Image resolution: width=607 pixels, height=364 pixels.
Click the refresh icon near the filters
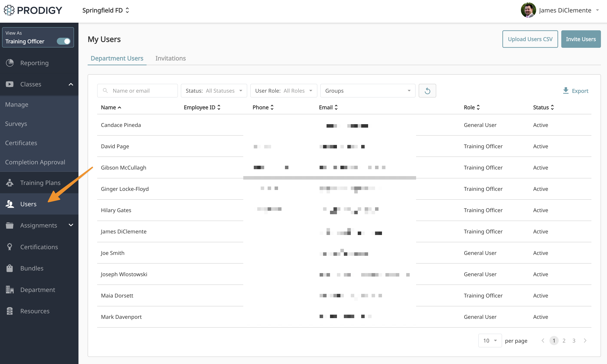tap(427, 91)
